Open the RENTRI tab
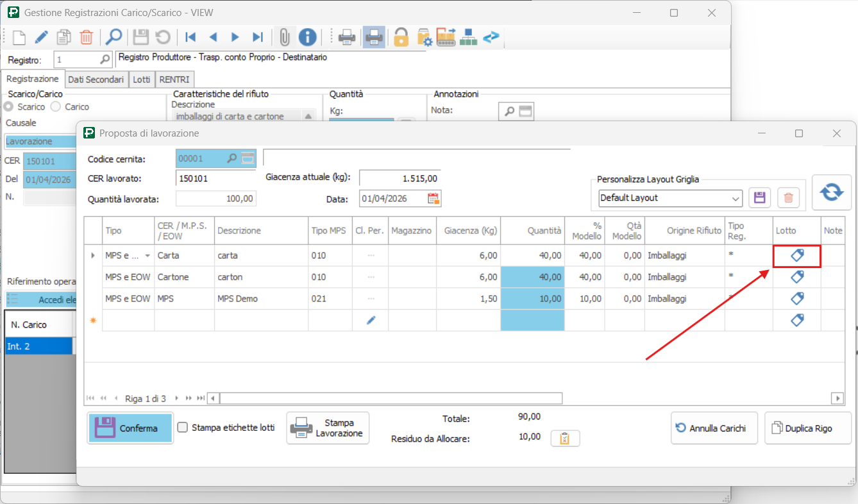Screen dimensions: 858x504 pyautogui.click(x=174, y=80)
